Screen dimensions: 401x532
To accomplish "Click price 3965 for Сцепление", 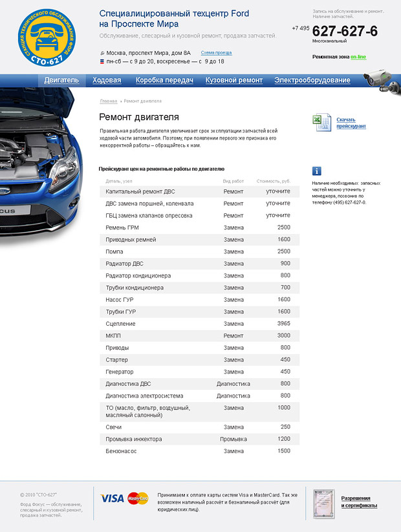I will coord(283,323).
